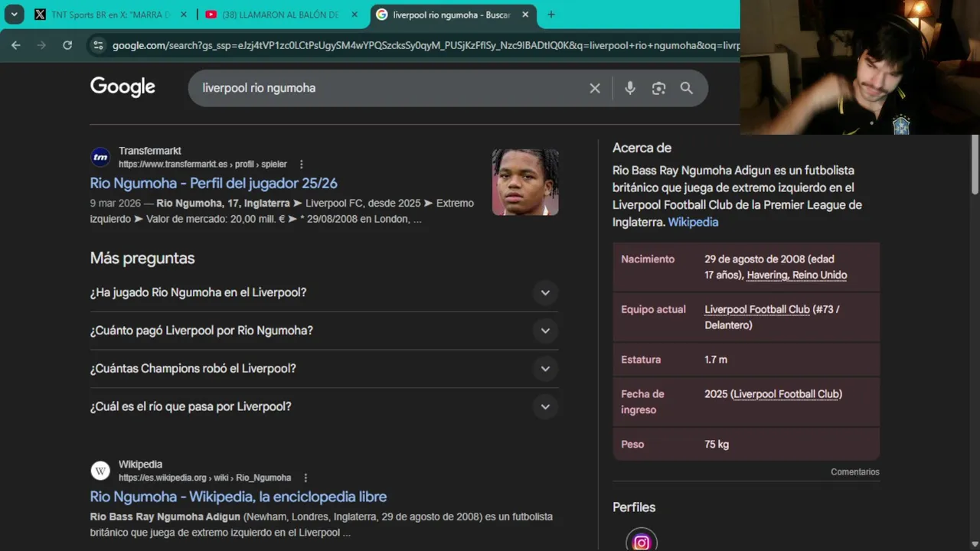
Task: Click the Nacimiento label
Action: [x=648, y=259]
